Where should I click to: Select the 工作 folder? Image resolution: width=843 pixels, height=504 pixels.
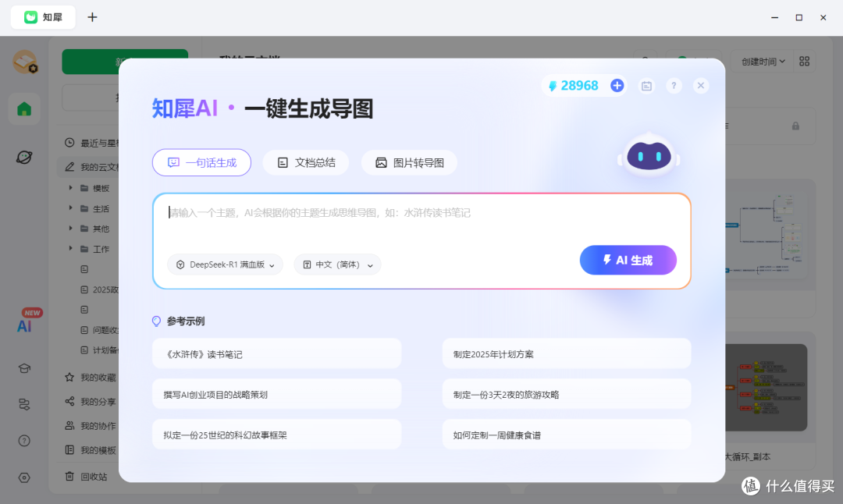click(x=95, y=249)
